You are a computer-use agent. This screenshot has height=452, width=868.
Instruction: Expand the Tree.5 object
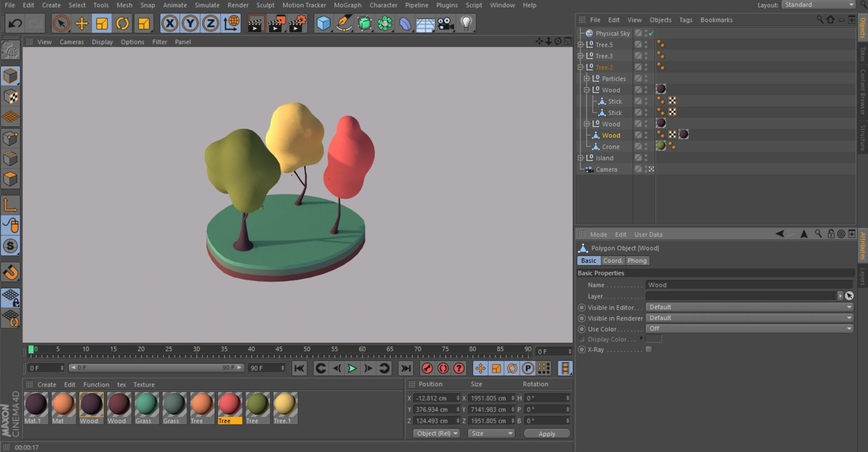(x=581, y=45)
